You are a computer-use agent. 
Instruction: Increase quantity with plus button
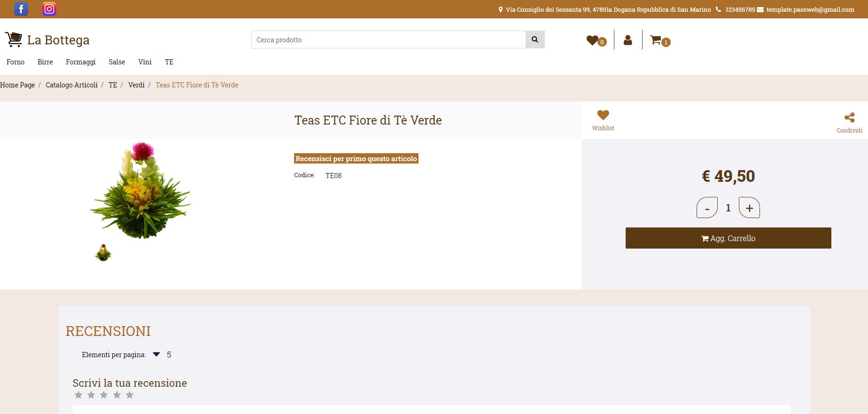click(749, 208)
